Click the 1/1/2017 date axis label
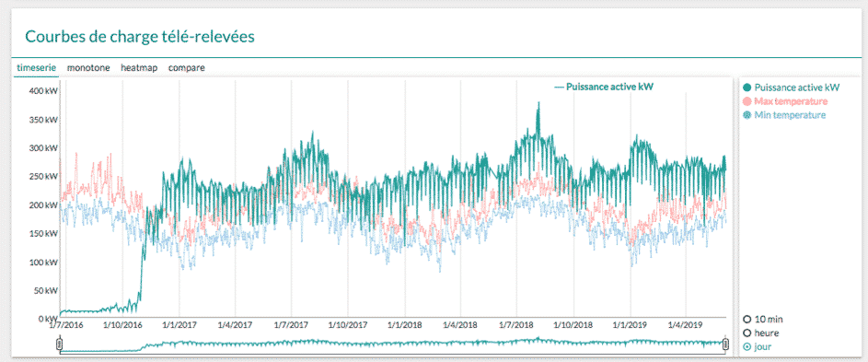 point(179,324)
